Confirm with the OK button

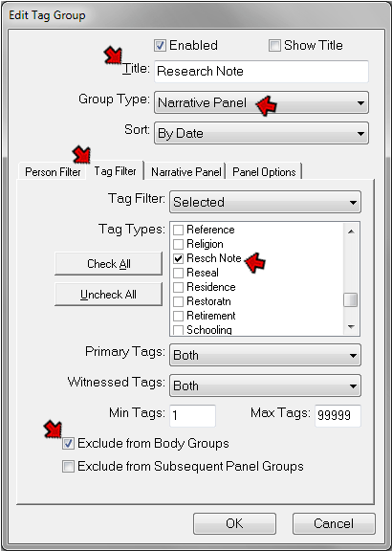click(x=234, y=523)
